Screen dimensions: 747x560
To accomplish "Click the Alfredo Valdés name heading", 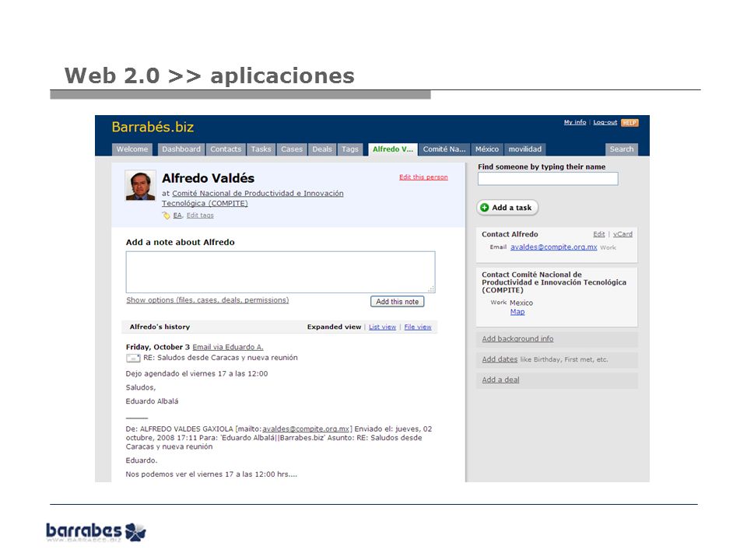I will point(209,178).
